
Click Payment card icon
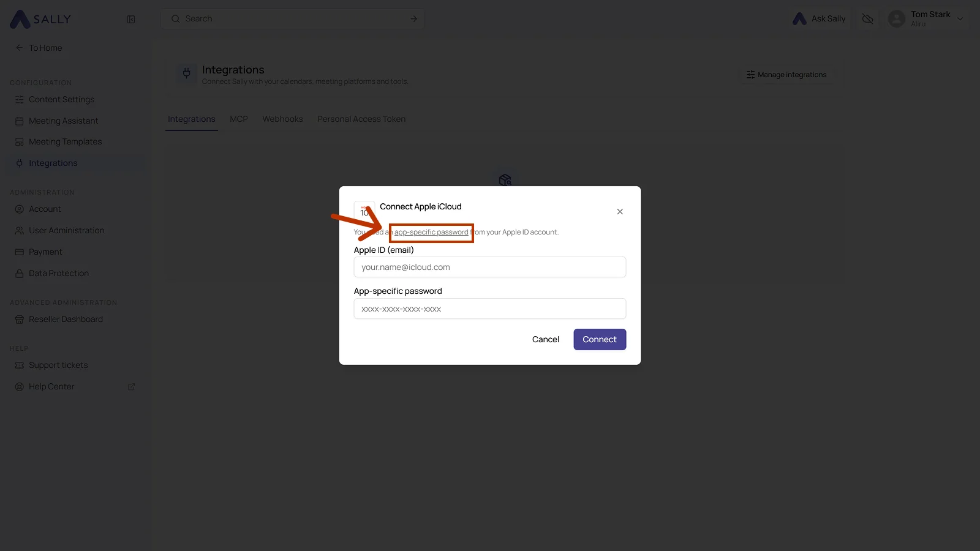click(20, 252)
